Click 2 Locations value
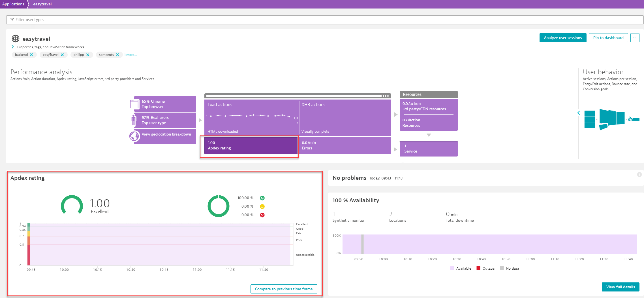This screenshot has width=644, height=298. 391,214
